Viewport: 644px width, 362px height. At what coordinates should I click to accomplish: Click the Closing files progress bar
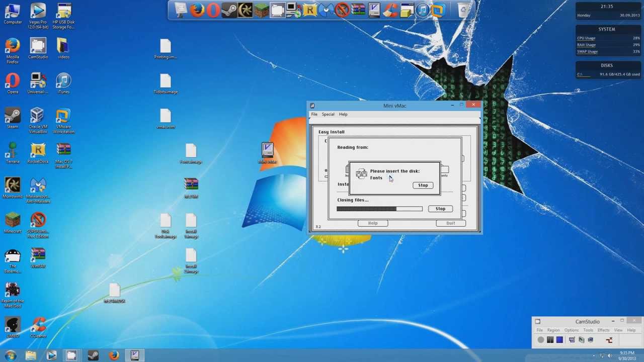379,209
